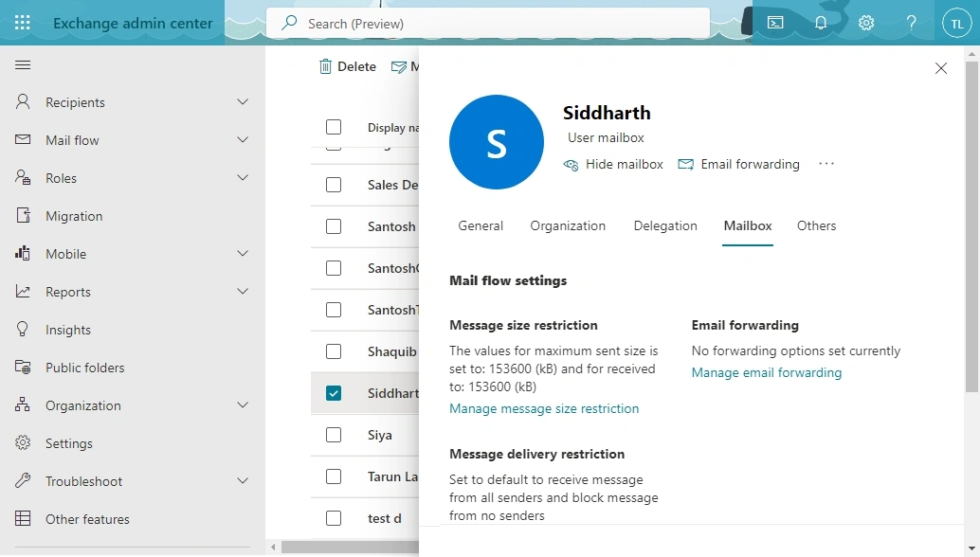Check the Tarun La row checkbox

tap(334, 476)
